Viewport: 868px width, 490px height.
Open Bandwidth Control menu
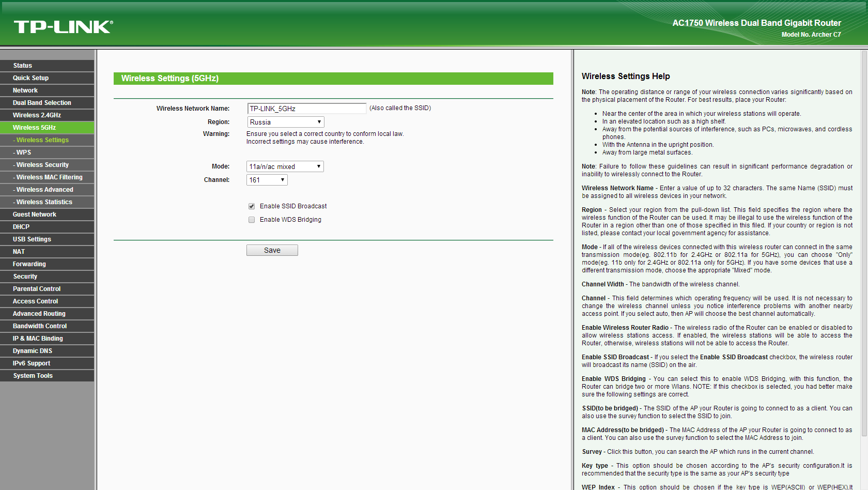[47, 326]
